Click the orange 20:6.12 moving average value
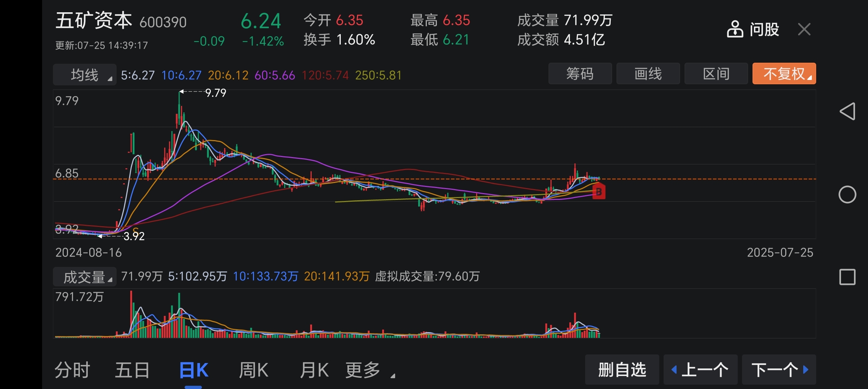This screenshot has width=868, height=389. coord(228,75)
